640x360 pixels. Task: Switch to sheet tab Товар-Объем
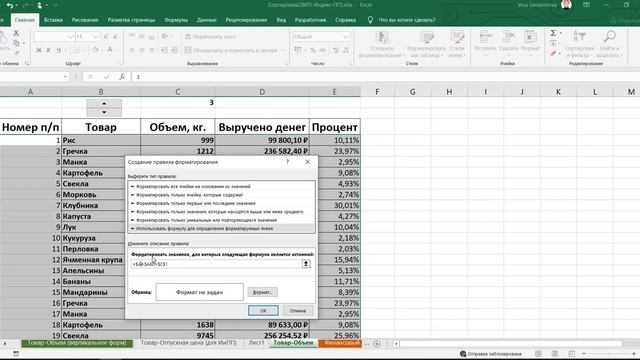[x=293, y=343]
